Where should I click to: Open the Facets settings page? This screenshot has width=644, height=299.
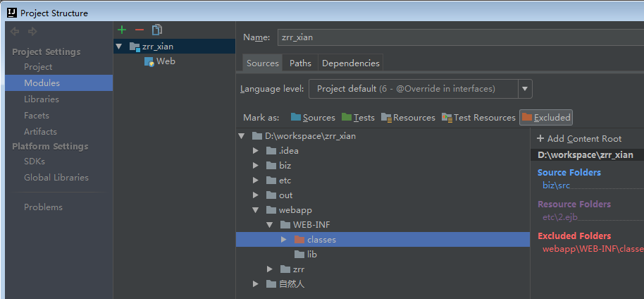[36, 116]
